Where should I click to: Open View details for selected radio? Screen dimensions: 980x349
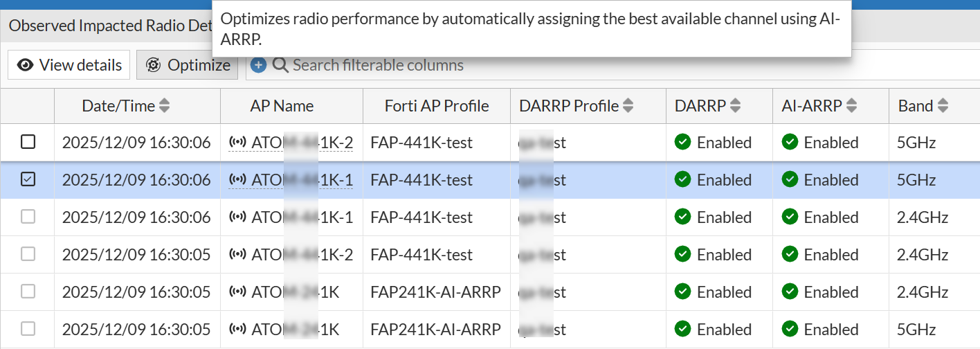(x=69, y=65)
